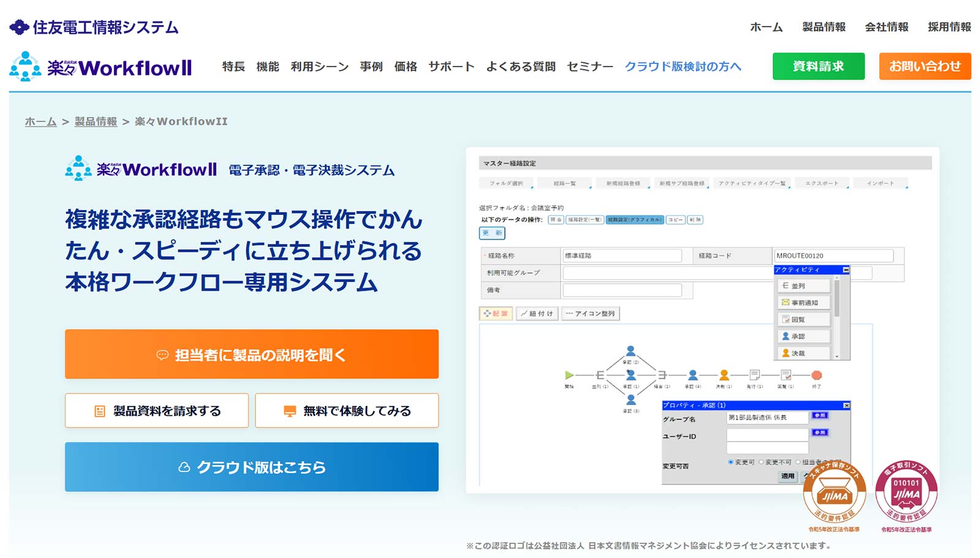Click the ホーム breadcrumb link
The height and width of the screenshot is (558, 980).
point(40,121)
